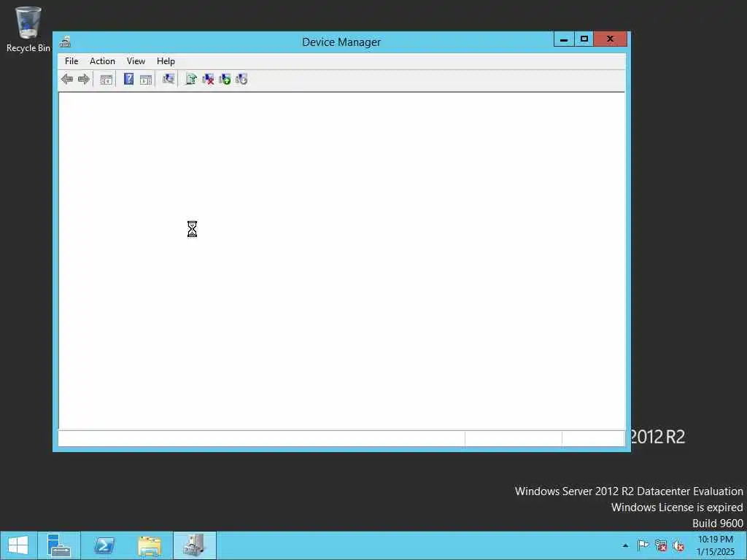Open the Action Center flag icon

pos(643,545)
